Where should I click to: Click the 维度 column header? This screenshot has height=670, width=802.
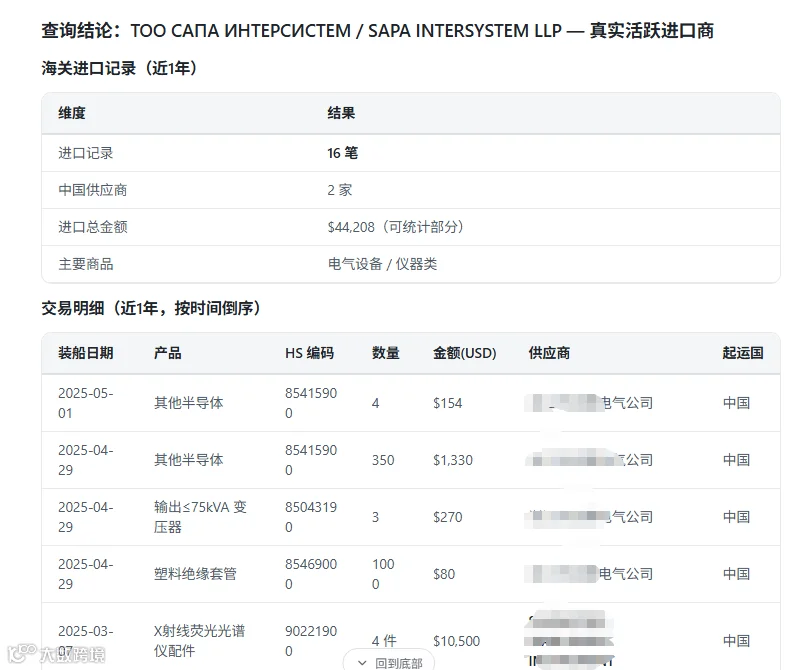(x=72, y=113)
